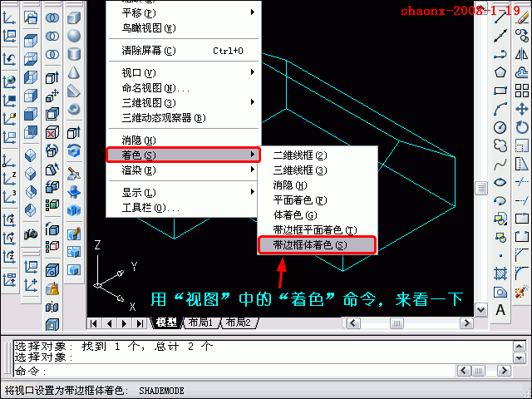Expand the 显示(L) submenu arrow

253,192
